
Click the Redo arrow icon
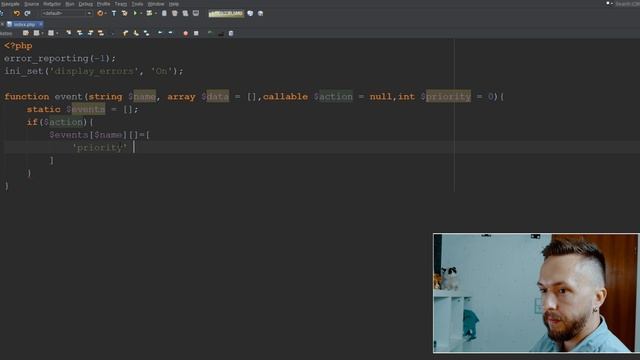click(27, 13)
